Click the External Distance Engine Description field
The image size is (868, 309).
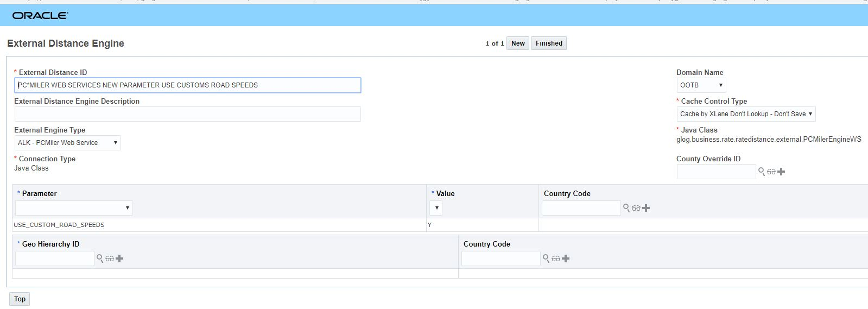tap(188, 114)
